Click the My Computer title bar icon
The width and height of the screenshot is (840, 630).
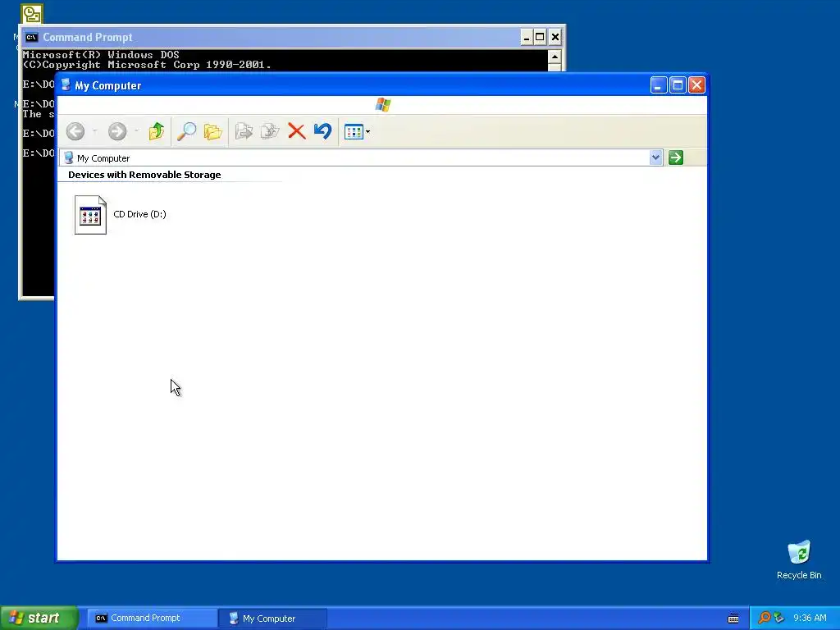(x=66, y=85)
